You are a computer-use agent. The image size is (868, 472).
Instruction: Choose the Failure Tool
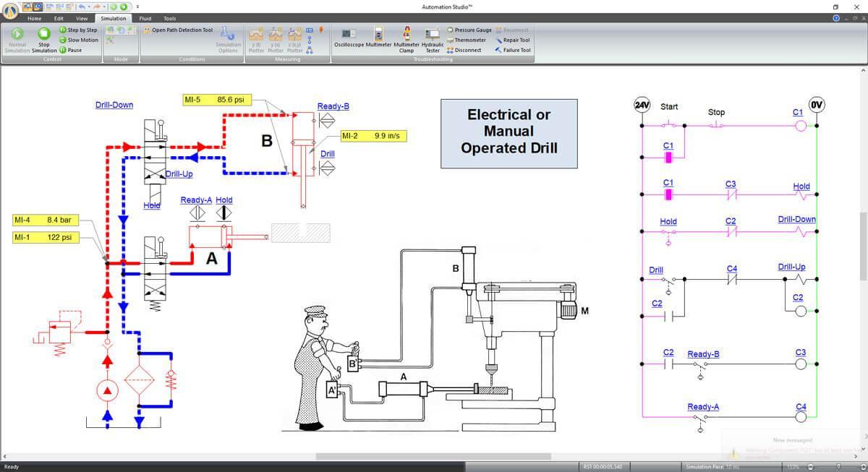click(x=513, y=50)
